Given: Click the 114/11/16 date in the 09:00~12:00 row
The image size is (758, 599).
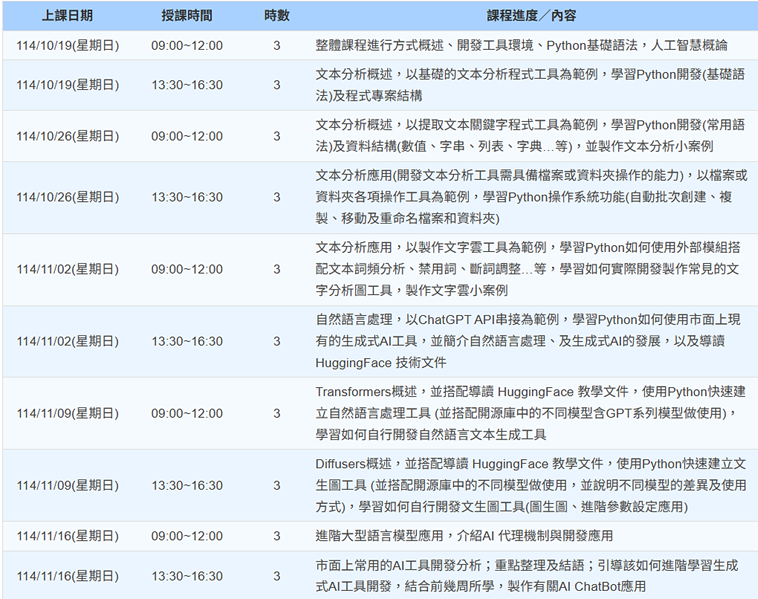Looking at the screenshot, I should click(x=67, y=536).
